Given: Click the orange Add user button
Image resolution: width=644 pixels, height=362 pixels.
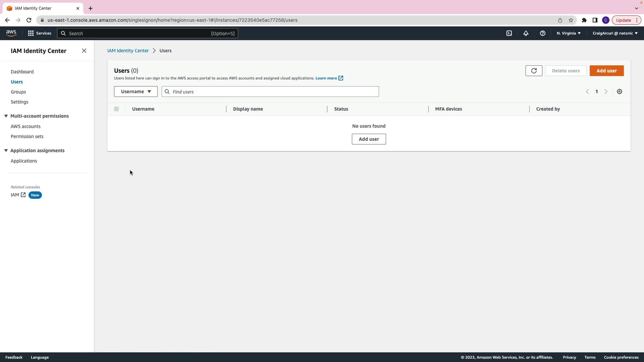Looking at the screenshot, I should [606, 71].
